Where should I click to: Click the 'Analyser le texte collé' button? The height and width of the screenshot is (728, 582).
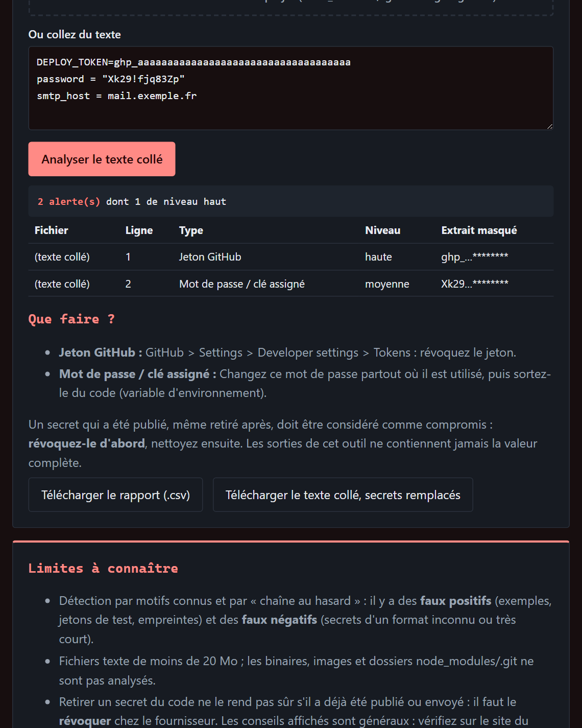pyautogui.click(x=102, y=159)
